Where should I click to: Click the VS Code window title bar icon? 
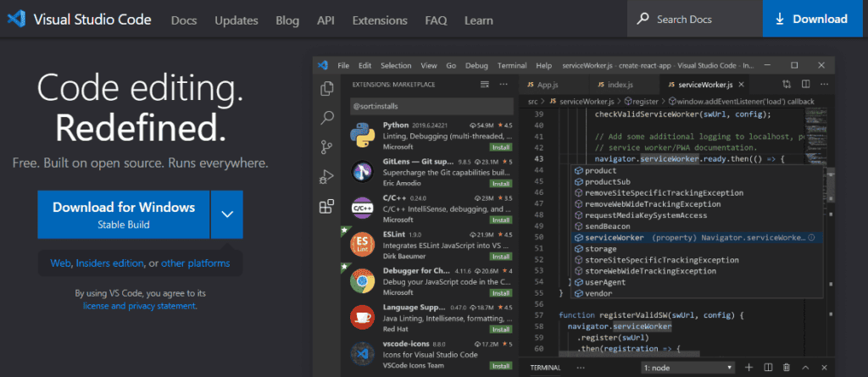(323, 65)
